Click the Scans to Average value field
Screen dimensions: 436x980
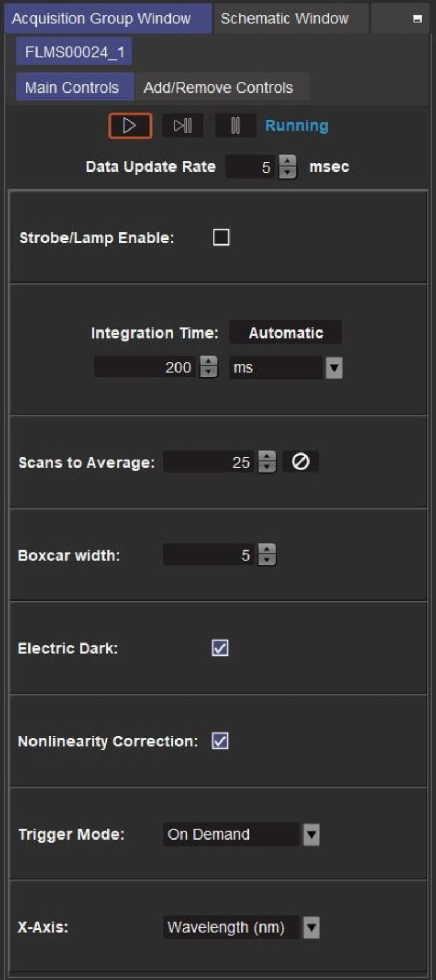tap(209, 462)
